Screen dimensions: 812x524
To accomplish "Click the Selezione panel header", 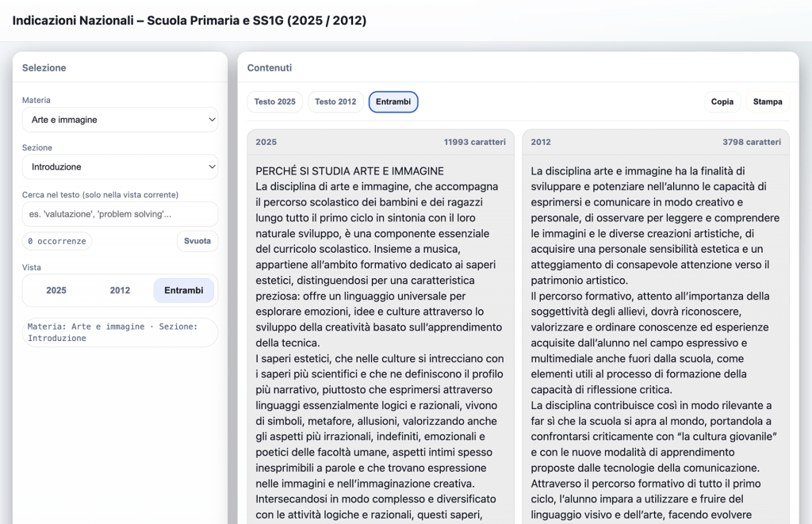I will pos(44,68).
